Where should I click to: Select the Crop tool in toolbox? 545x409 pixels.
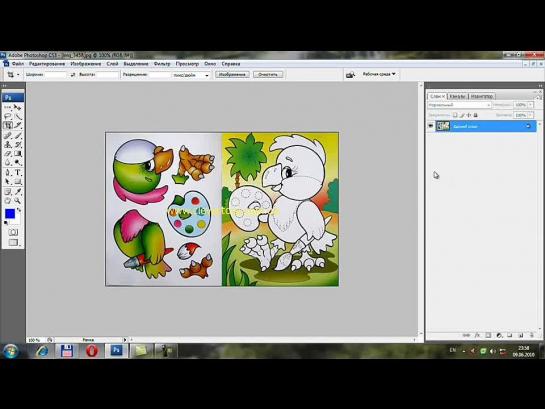pyautogui.click(x=8, y=125)
